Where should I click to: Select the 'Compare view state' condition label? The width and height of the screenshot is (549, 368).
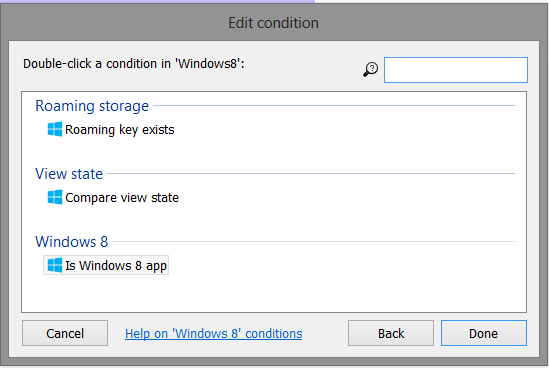(x=122, y=198)
